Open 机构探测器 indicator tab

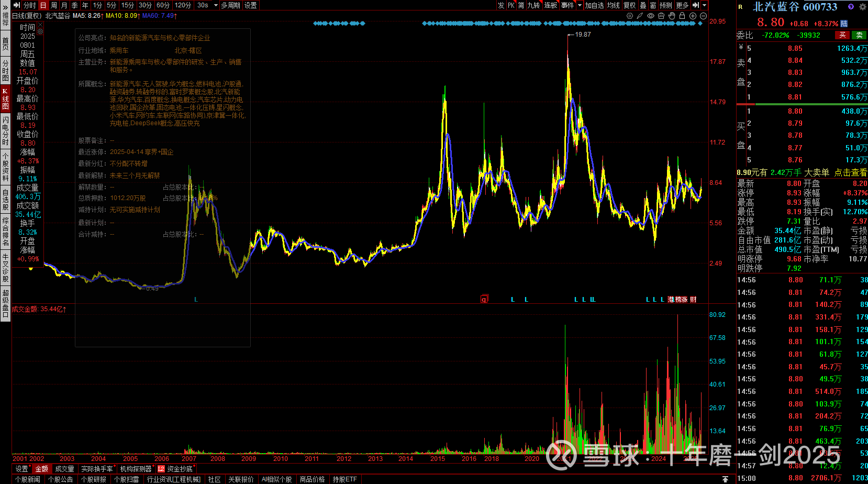[x=136, y=469]
